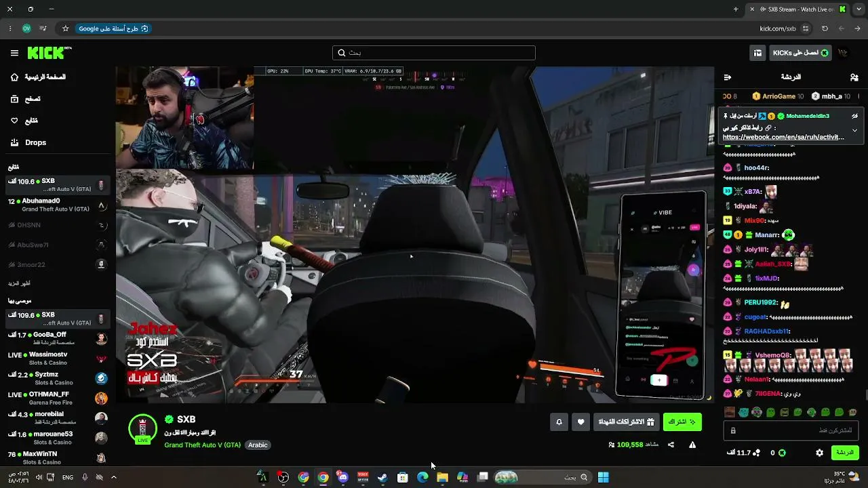This screenshot has height=488, width=868.
Task: Open chat settings gear
Action: [819, 453]
